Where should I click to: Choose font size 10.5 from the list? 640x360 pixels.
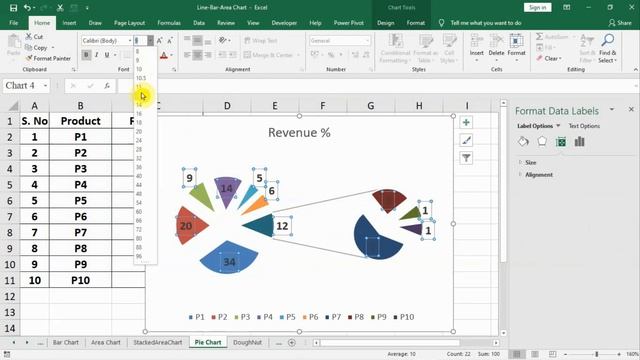click(x=141, y=78)
